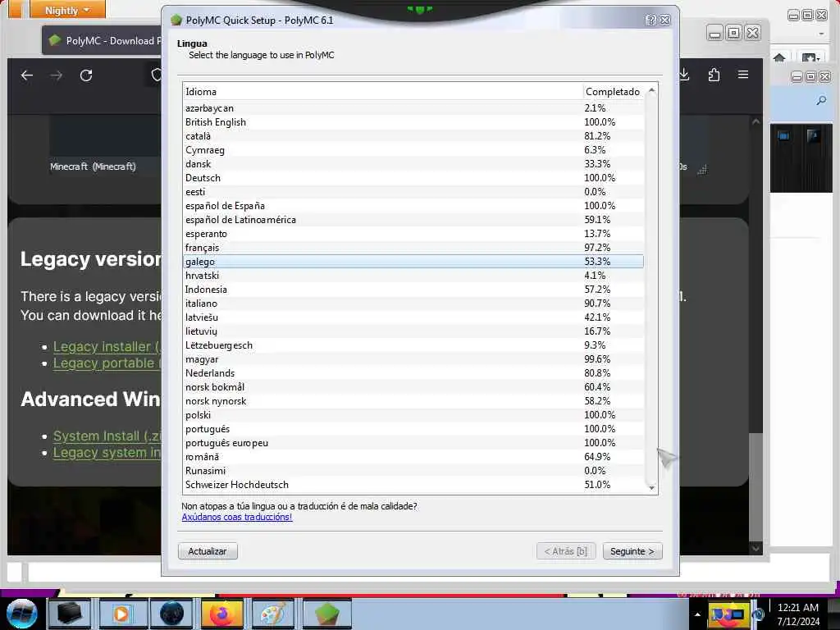Select the esperanto language row
Screen dimensions: 840x630
(413, 234)
